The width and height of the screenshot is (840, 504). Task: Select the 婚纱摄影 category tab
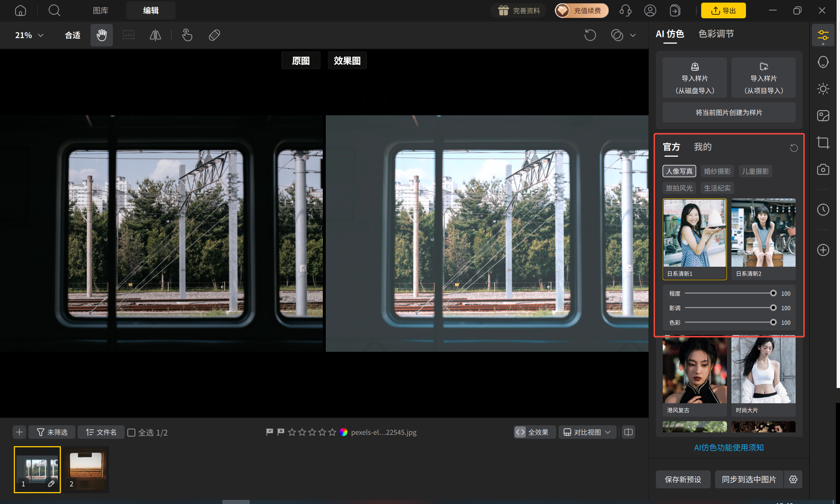coord(717,171)
